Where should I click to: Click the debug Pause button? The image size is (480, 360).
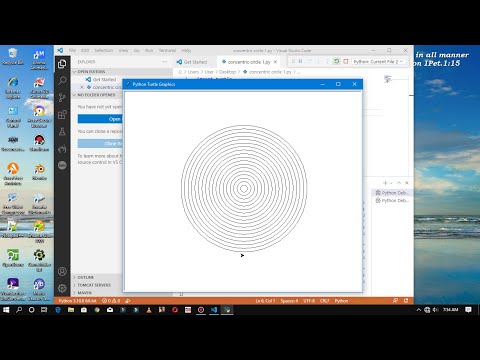click(300, 62)
